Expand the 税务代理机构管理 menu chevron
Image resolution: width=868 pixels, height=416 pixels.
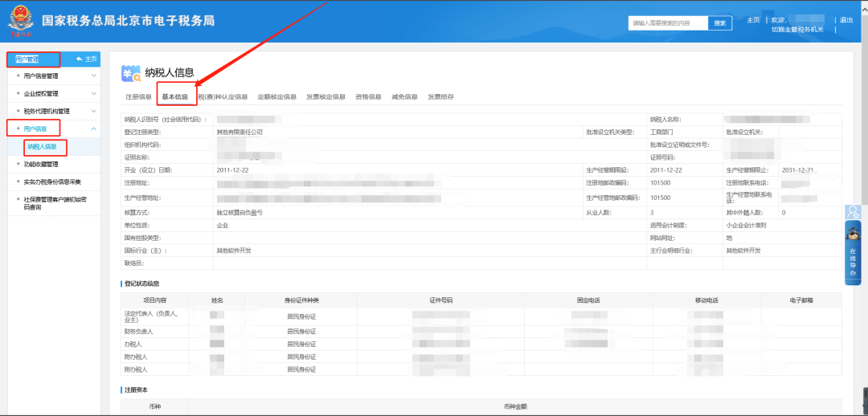[93, 111]
